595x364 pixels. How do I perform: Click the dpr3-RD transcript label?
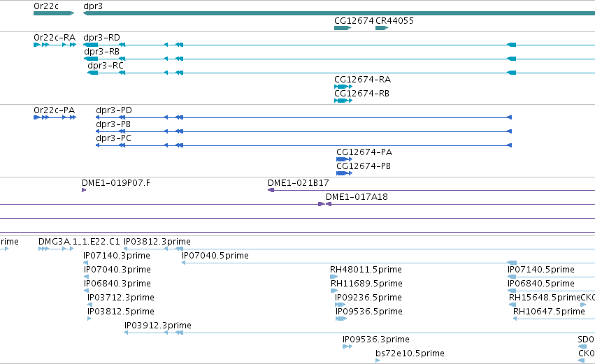pos(101,38)
